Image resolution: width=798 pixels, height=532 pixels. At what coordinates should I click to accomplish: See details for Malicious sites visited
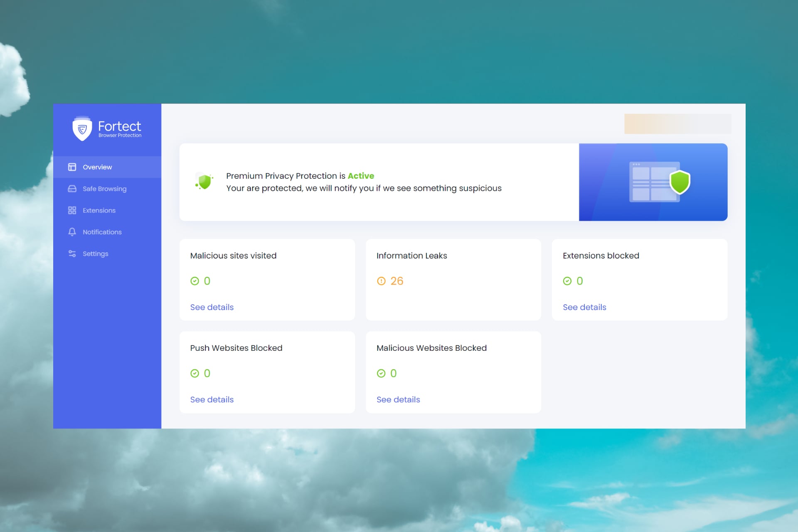pyautogui.click(x=212, y=307)
